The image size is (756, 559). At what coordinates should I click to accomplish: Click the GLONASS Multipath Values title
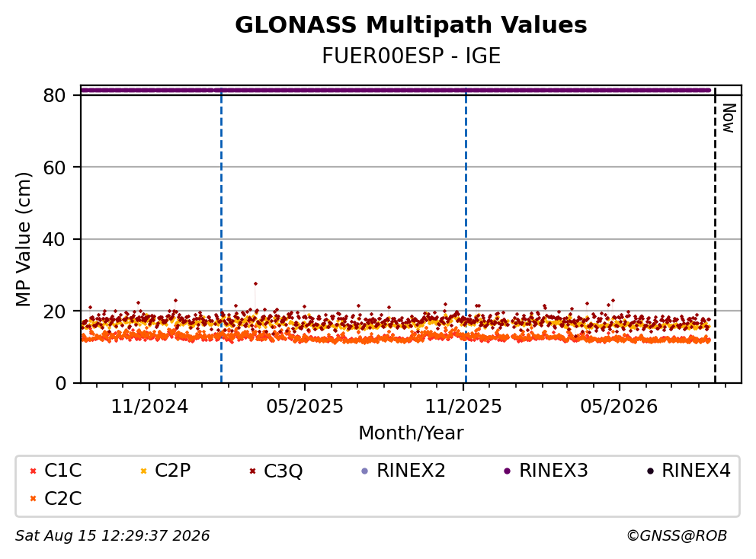(x=411, y=25)
